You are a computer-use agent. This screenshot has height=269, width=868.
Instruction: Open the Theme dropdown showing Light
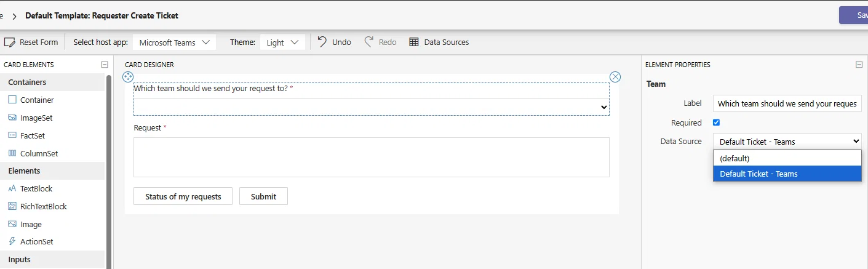282,42
